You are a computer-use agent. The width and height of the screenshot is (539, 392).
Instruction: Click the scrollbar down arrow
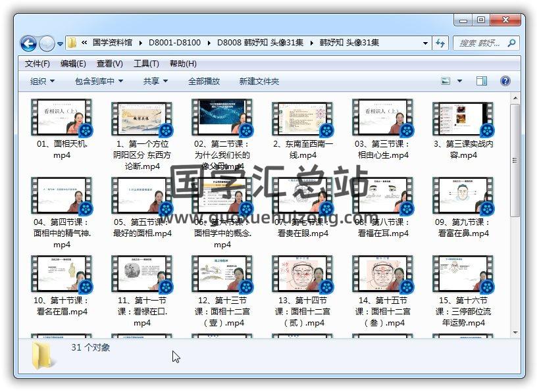pyautogui.click(x=515, y=332)
